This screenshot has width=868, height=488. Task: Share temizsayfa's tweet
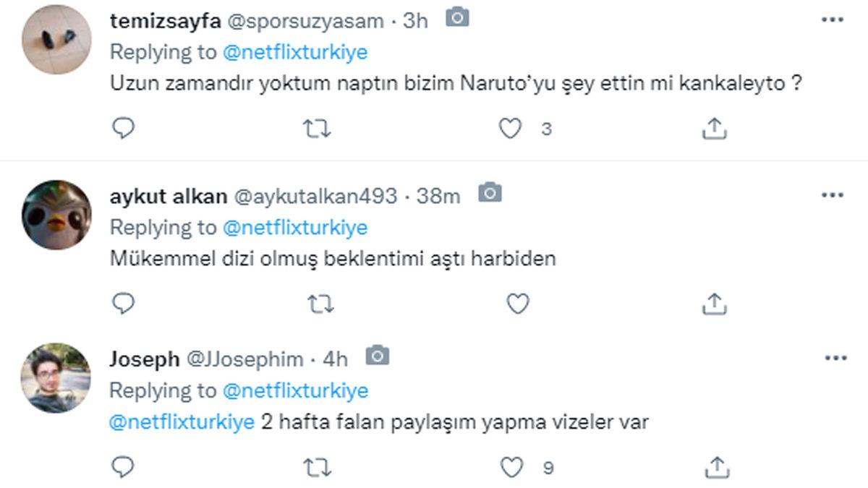pyautogui.click(x=714, y=129)
